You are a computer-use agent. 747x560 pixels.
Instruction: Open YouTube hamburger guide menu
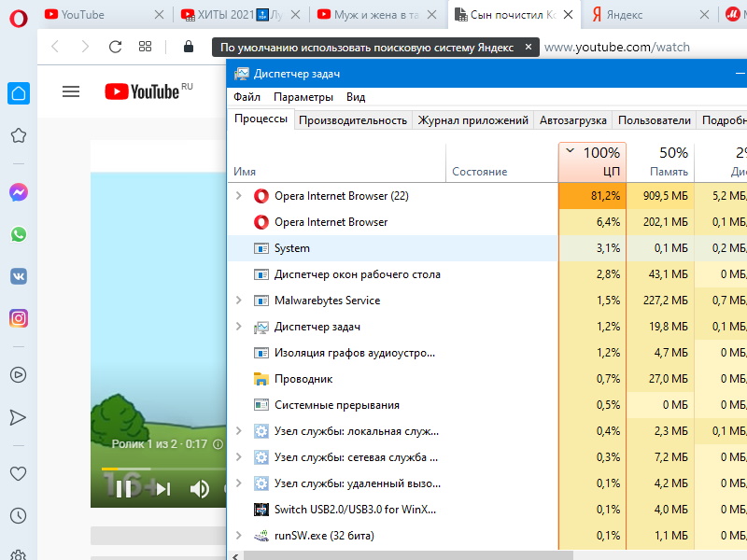71,91
